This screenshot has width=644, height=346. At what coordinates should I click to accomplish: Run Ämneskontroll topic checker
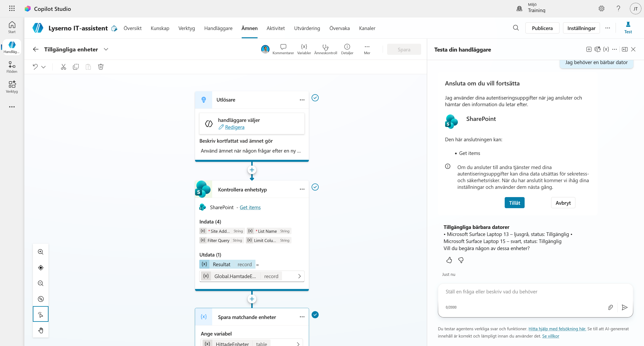tap(326, 49)
